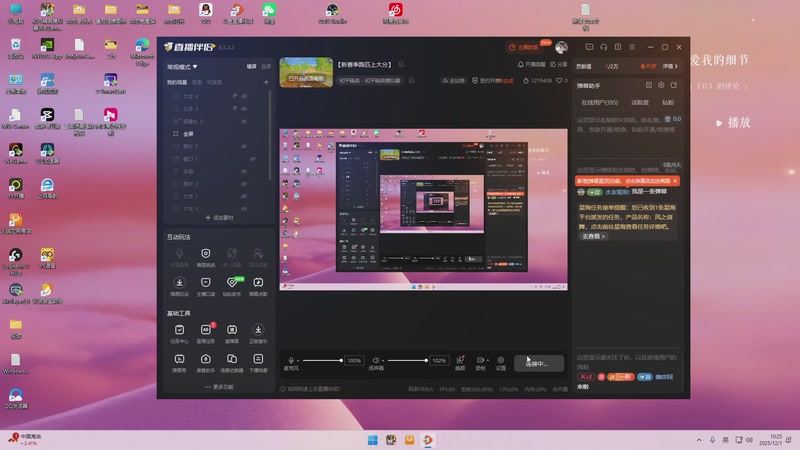Open 星海任务 icon with red badge
The height and width of the screenshot is (450, 800).
pos(206,330)
